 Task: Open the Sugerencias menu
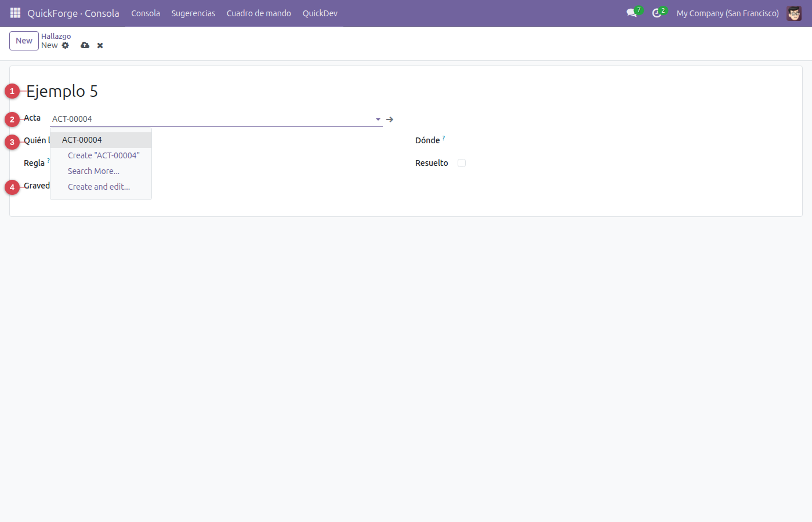coord(193,13)
